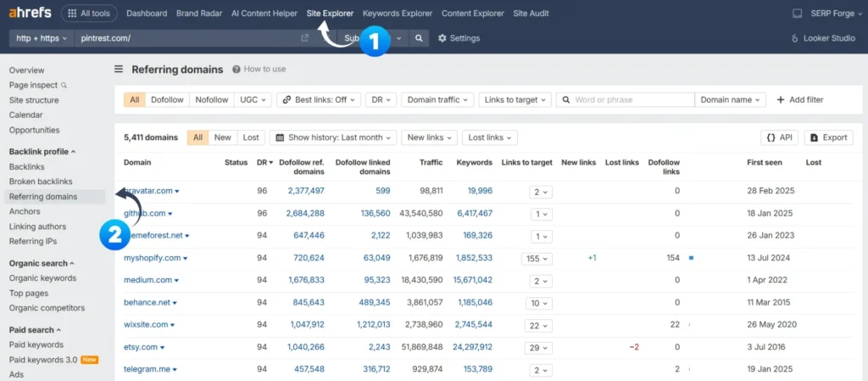Click the Word or phrase search box
The height and width of the screenshot is (381, 868).
[x=625, y=99]
